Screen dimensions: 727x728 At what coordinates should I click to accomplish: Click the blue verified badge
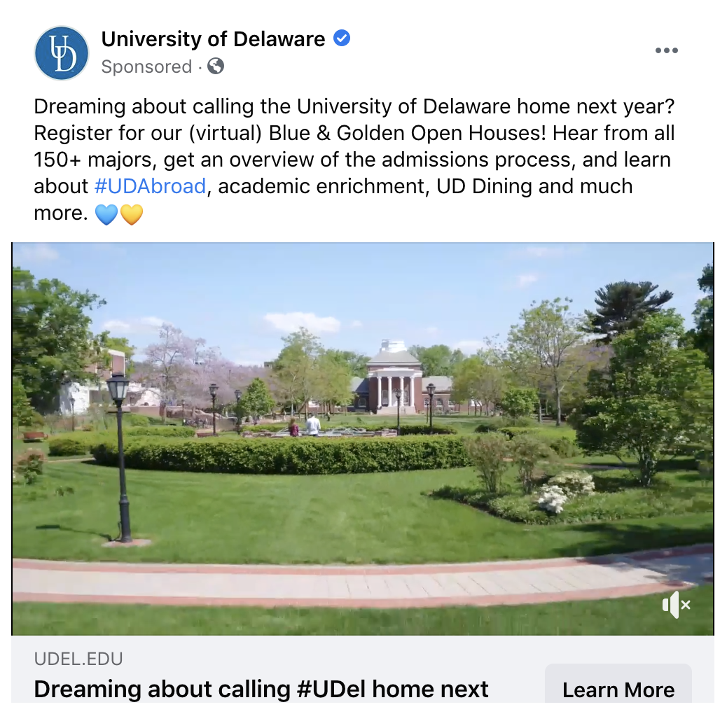[342, 38]
